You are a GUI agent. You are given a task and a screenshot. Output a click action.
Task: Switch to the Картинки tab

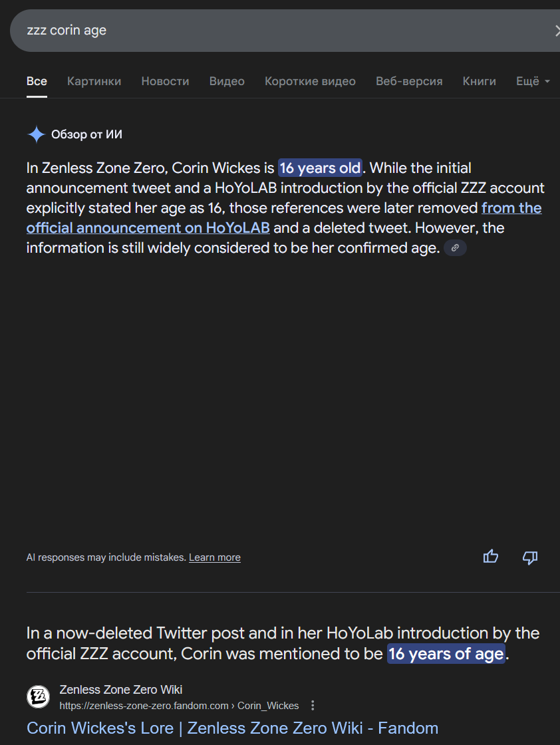tap(94, 81)
